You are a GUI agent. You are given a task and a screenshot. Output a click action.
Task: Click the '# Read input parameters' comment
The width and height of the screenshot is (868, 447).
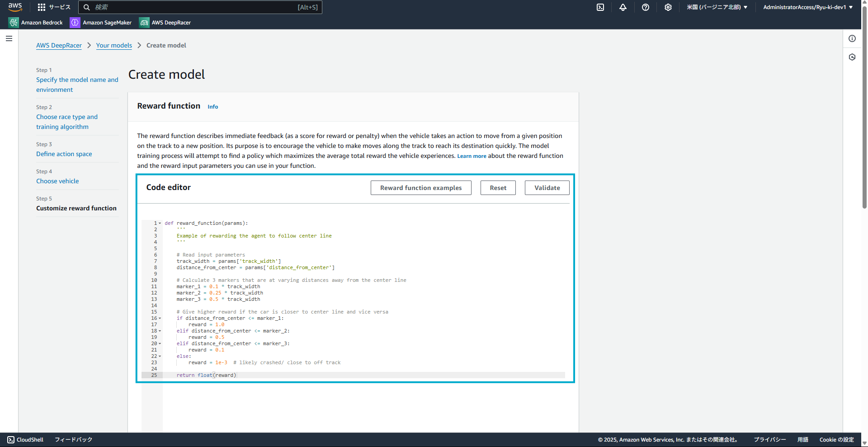211,255
